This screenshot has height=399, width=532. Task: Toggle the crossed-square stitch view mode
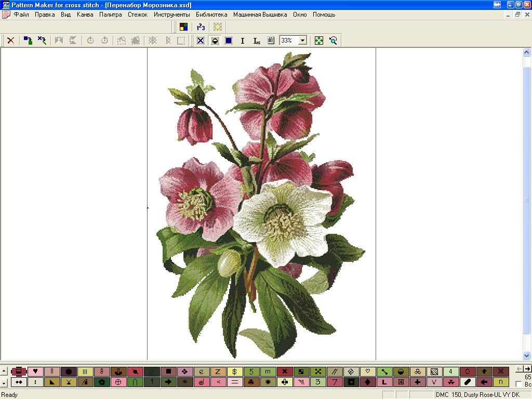point(201,41)
